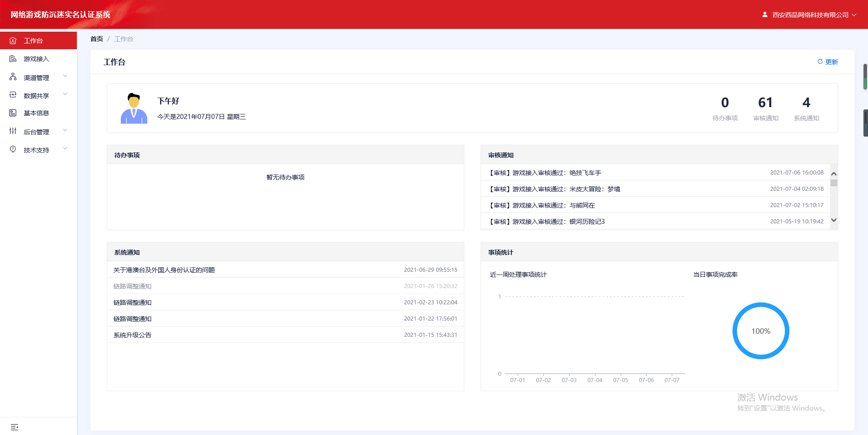Expand the 技术支持 submenu chevron
868x435 pixels.
coord(65,149)
